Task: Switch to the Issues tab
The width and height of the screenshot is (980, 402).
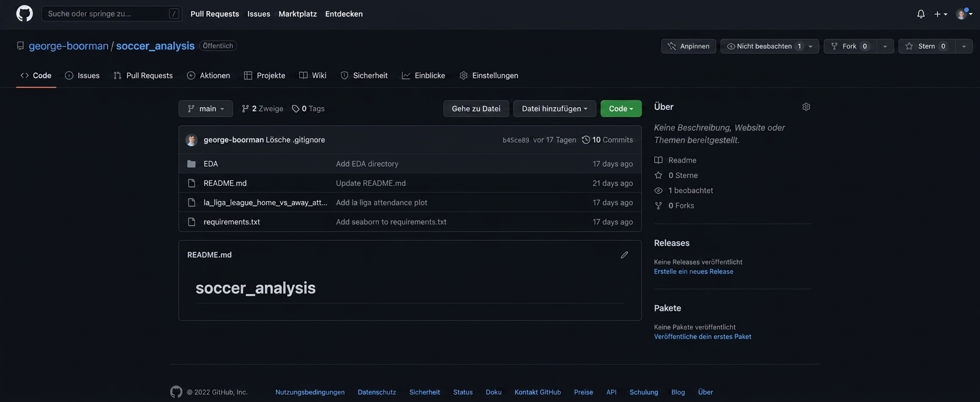Action: pos(82,75)
